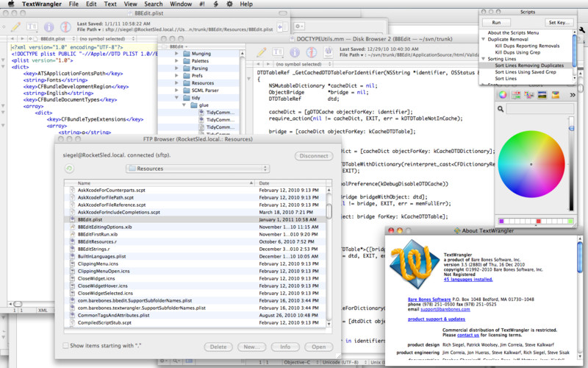
Task: Click the color wheel picker
Action: [x=531, y=164]
